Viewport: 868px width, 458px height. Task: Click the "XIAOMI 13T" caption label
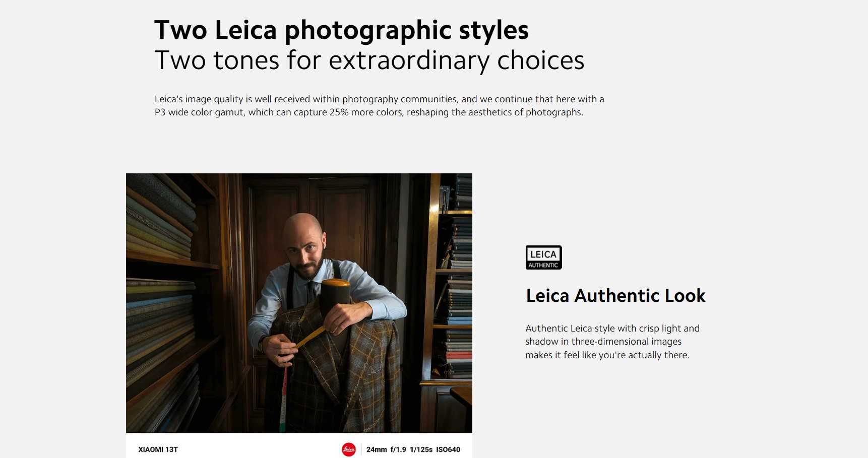pos(158,449)
